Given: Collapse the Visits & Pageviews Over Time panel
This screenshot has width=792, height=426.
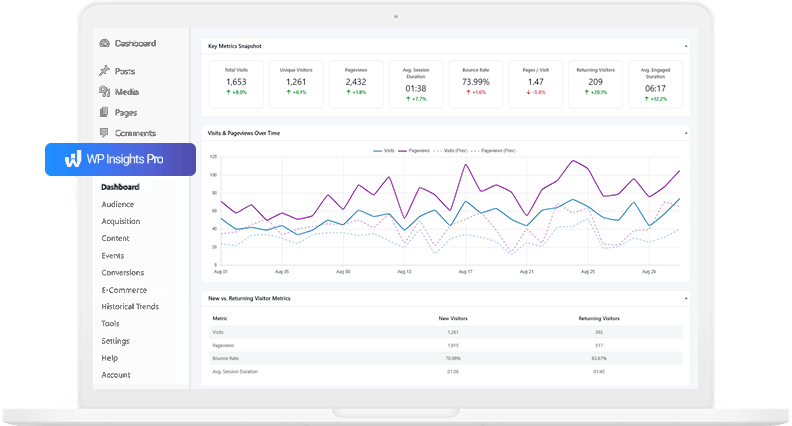Looking at the screenshot, I should pos(686,133).
